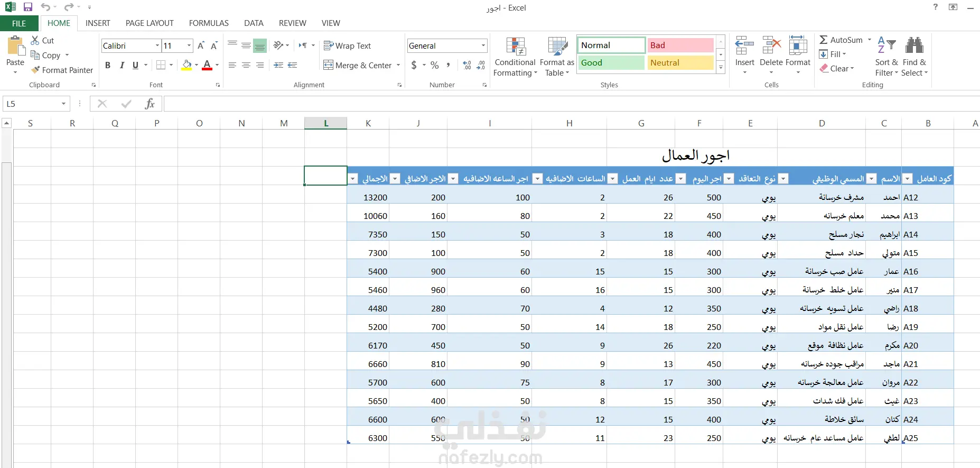Open the font size dropdown
980x468 pixels.
coord(189,45)
